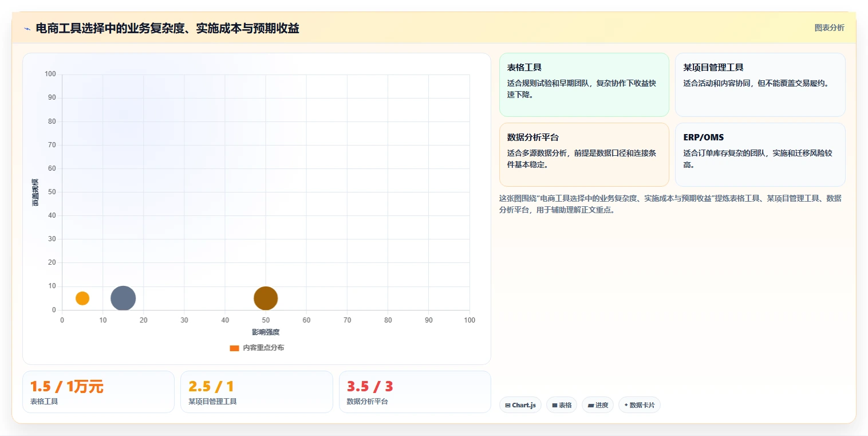868x436 pixels.
Task: Click the icon in the 进度 chip
Action: [x=590, y=405]
